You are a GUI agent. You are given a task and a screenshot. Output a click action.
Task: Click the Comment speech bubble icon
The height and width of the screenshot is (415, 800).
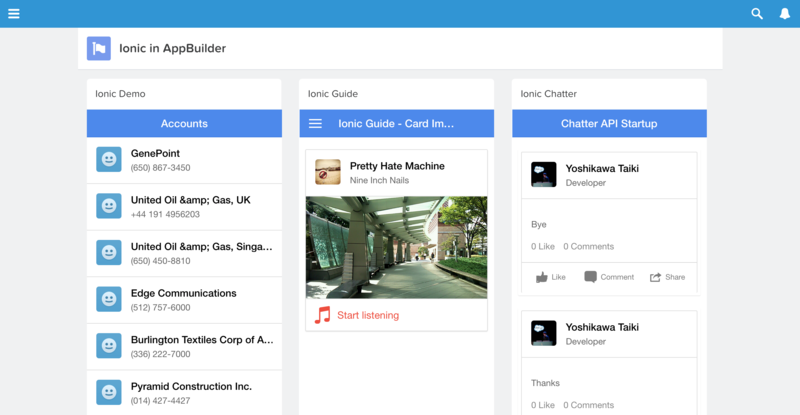(x=590, y=277)
